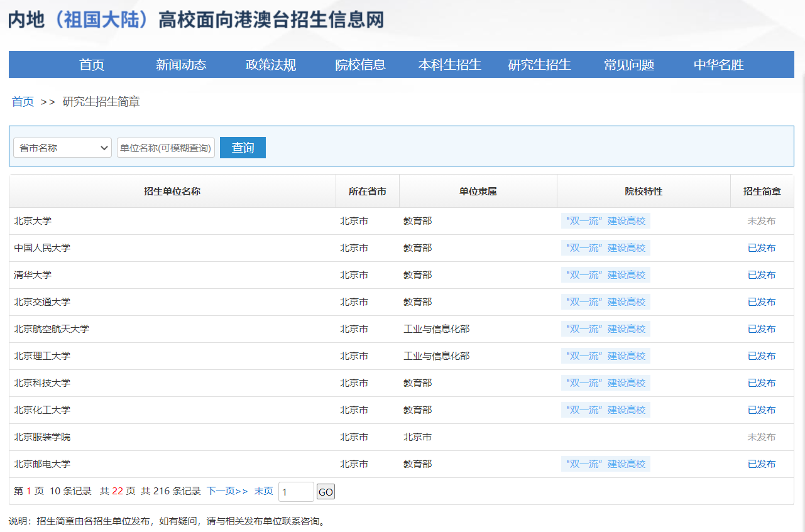Click the 查询 search button
The image size is (805, 532).
coord(243,148)
